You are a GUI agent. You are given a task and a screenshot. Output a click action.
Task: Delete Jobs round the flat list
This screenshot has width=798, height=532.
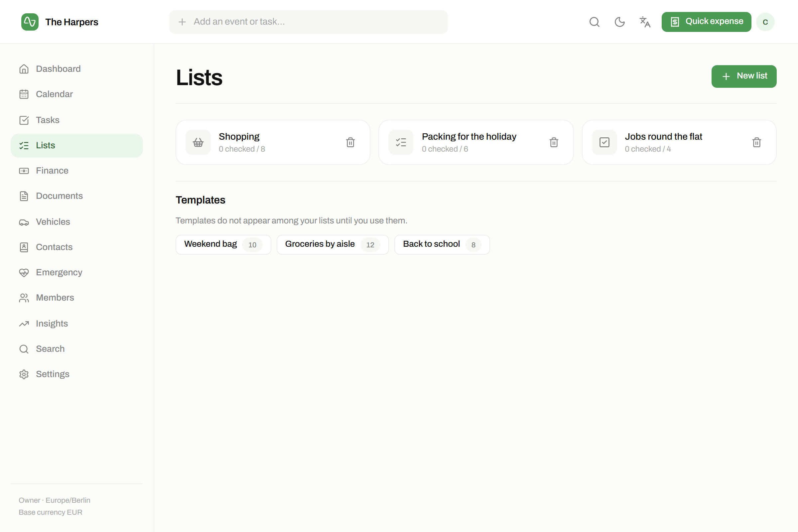[x=757, y=142]
